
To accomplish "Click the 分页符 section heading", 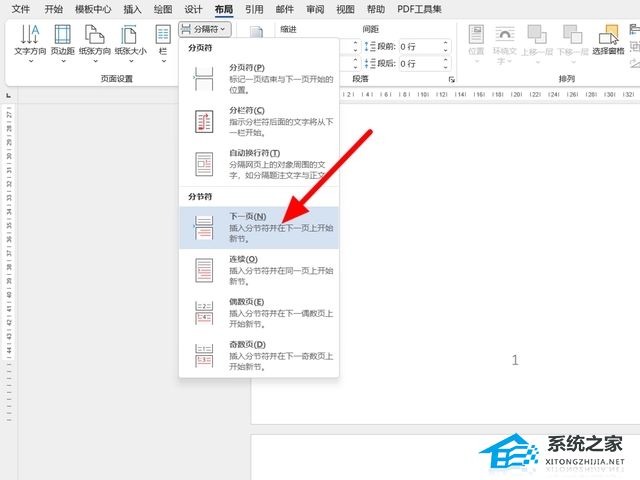I will click(x=200, y=48).
